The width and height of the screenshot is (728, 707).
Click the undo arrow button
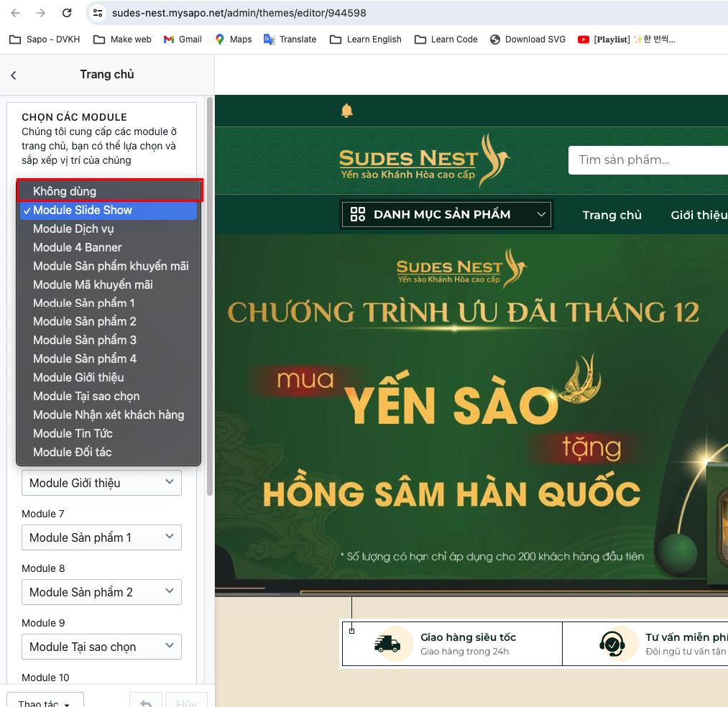click(x=146, y=701)
